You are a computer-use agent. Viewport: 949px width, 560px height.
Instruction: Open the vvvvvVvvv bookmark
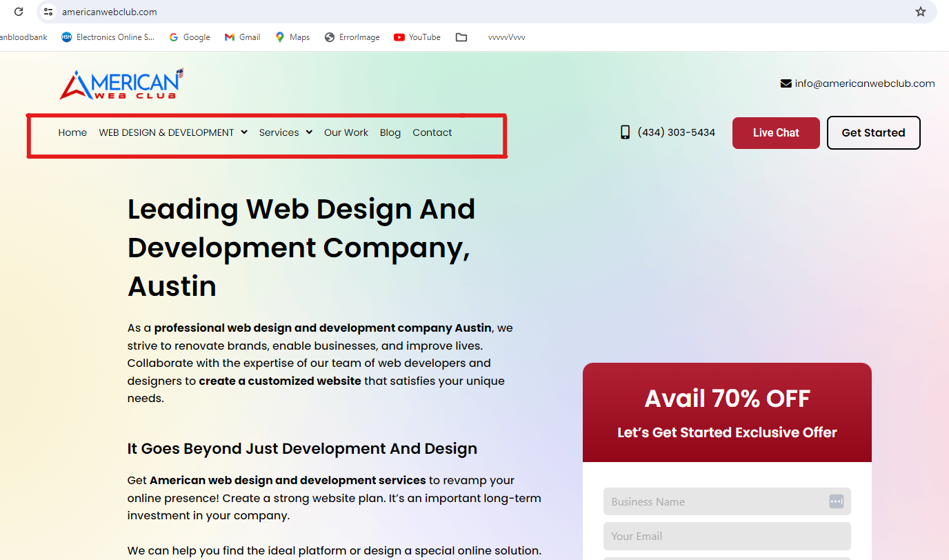[x=506, y=37]
